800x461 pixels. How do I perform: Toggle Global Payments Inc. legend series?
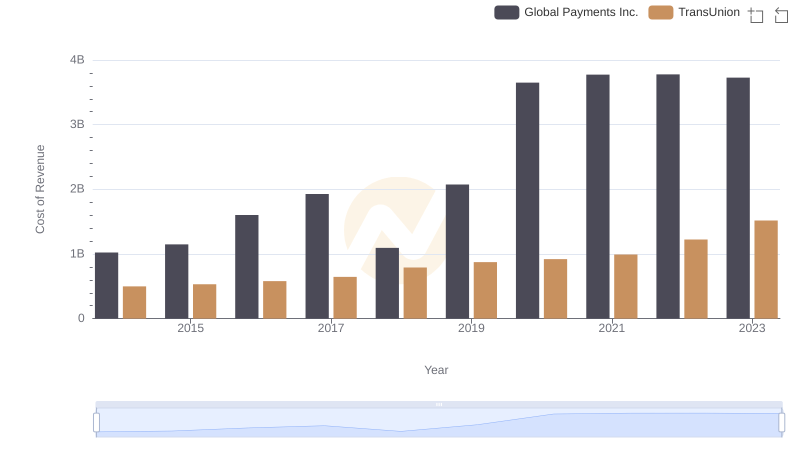pos(566,12)
